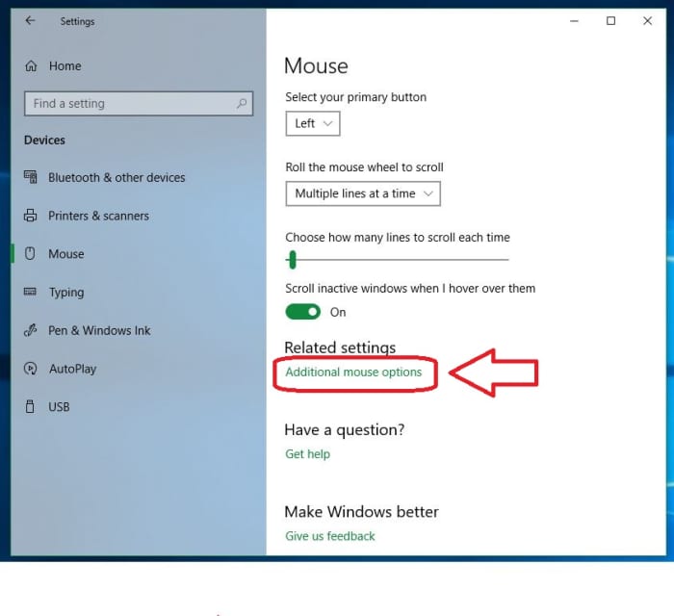Click the Mouse icon in sidebar

pos(30,253)
